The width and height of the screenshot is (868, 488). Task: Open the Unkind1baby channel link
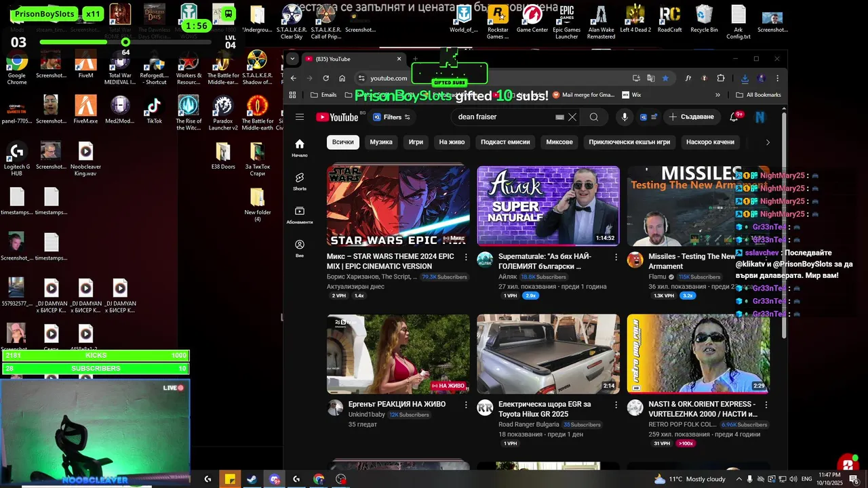[367, 415]
